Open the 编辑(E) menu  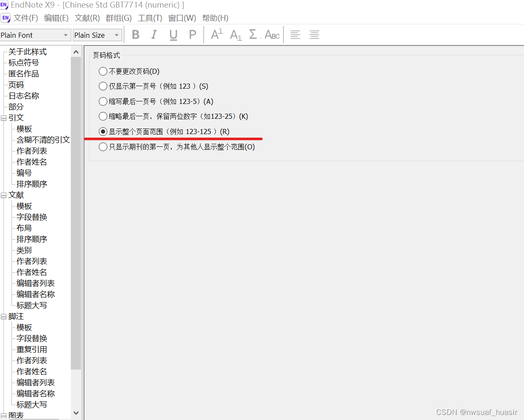(56, 18)
